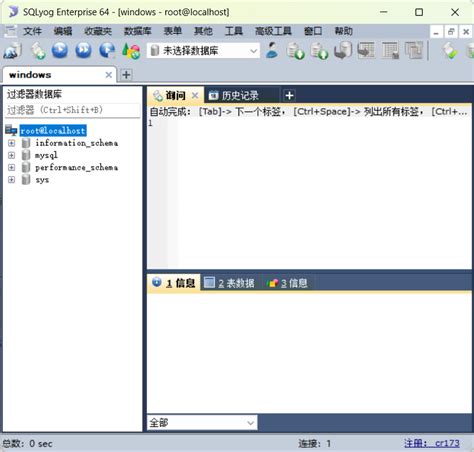474x452 pixels.
Task: Click the performance_schema database cylinder icon
Action: pyautogui.click(x=26, y=167)
